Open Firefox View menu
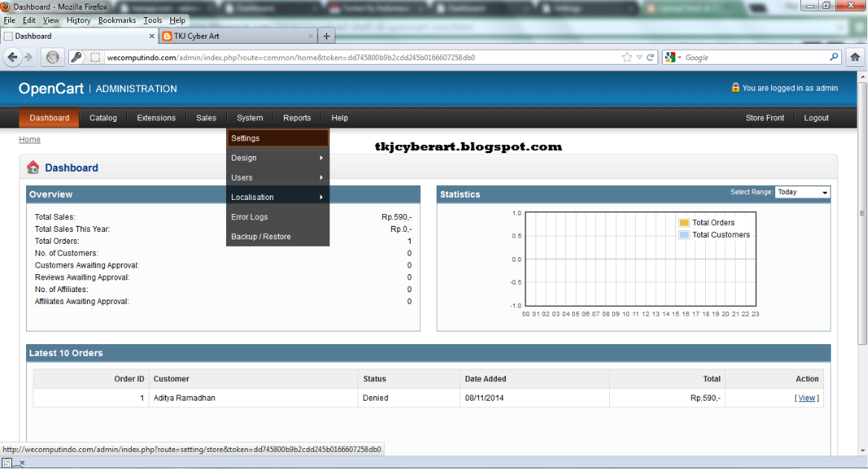The image size is (868, 469). [x=51, y=21]
